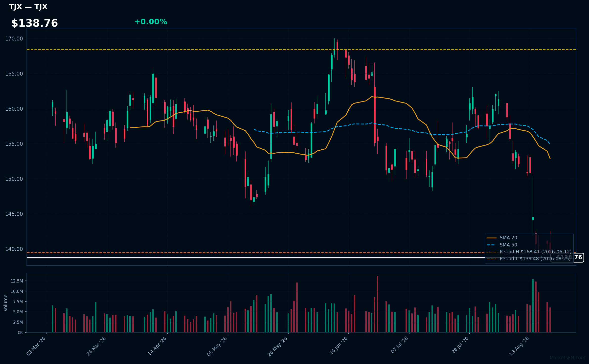Click the yellow dashed Period H swatch in legend
The image size is (589, 364).
pos(492,252)
